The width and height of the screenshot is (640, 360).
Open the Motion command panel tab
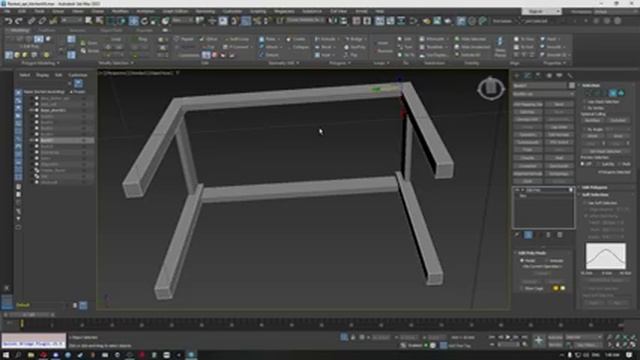pyautogui.click(x=549, y=76)
